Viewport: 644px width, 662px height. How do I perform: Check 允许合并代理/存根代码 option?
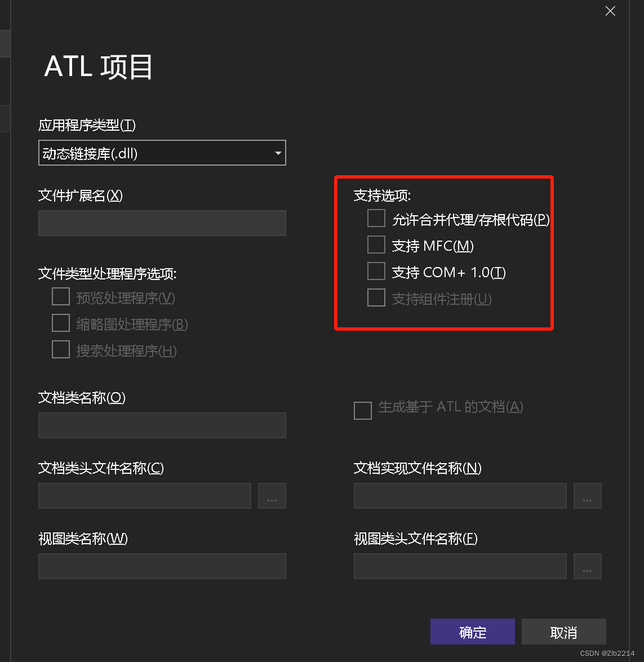click(376, 217)
